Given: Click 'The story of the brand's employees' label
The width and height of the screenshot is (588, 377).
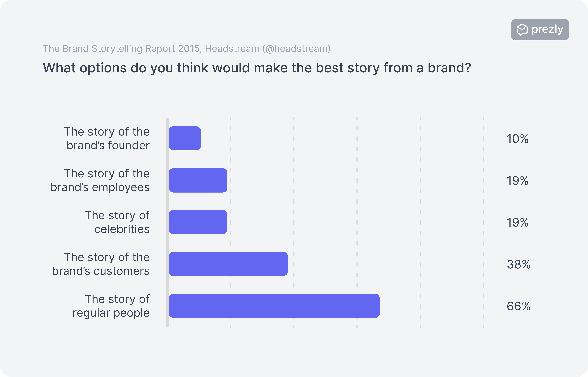Looking at the screenshot, I should (100, 180).
